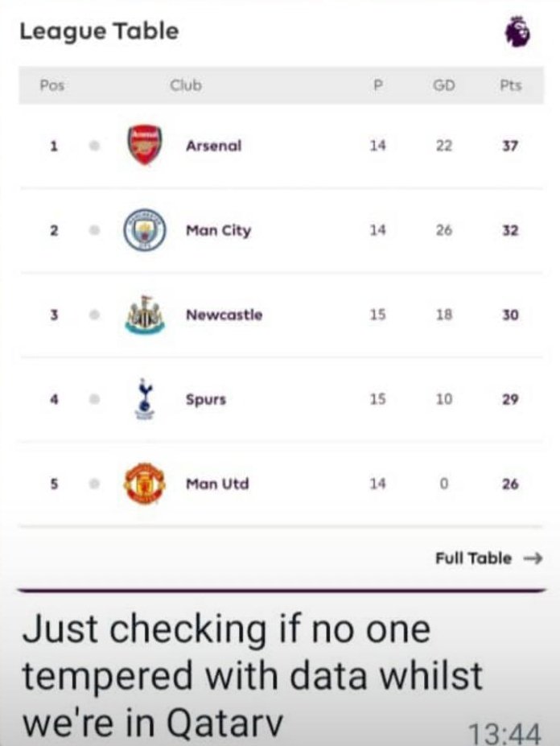The image size is (560, 746).
Task: Click the grey dot beside Man Utd's position
Action: coord(95,484)
